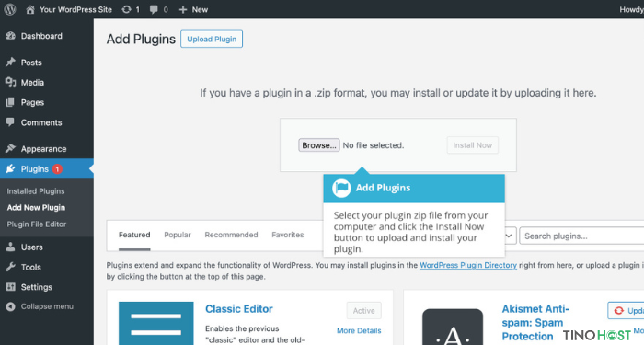Open the updates icon in admin bar
Viewport: 644px width, 345px height.
(127, 9)
